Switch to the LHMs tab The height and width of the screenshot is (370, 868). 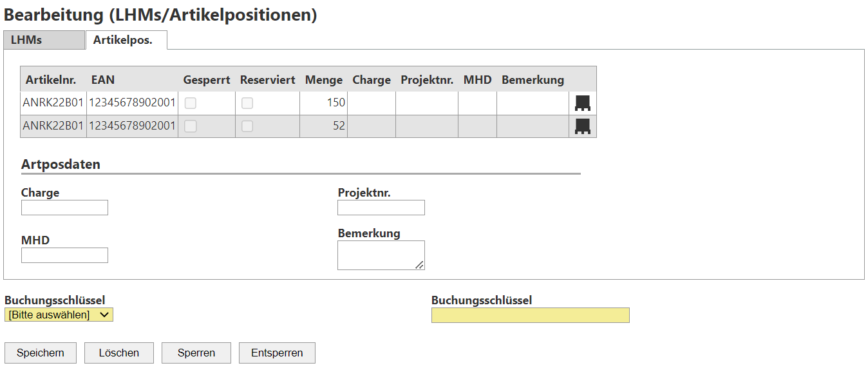pyautogui.click(x=44, y=40)
